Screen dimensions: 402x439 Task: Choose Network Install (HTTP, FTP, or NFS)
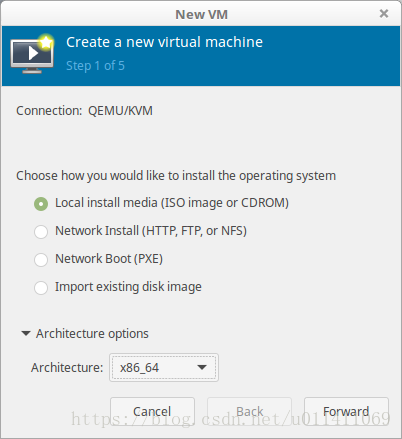(x=41, y=231)
